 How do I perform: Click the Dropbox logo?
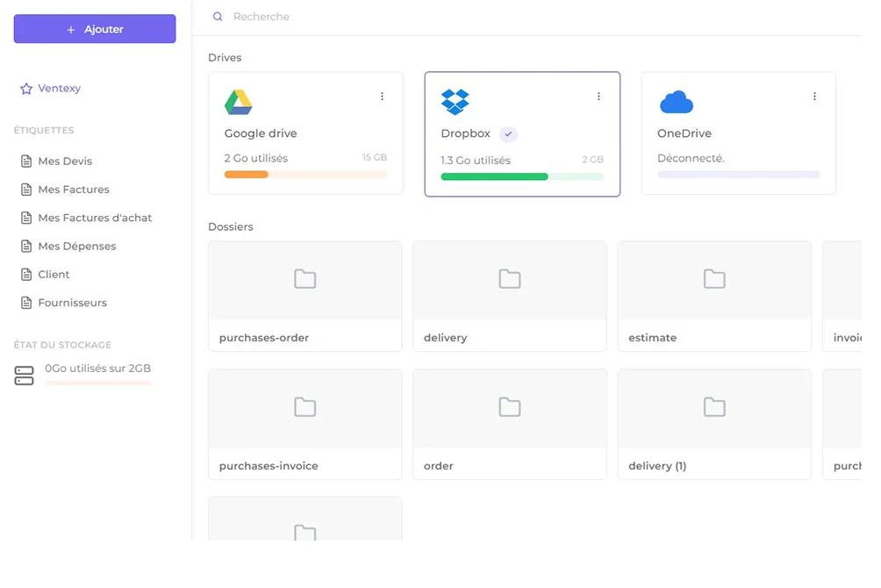click(x=455, y=102)
